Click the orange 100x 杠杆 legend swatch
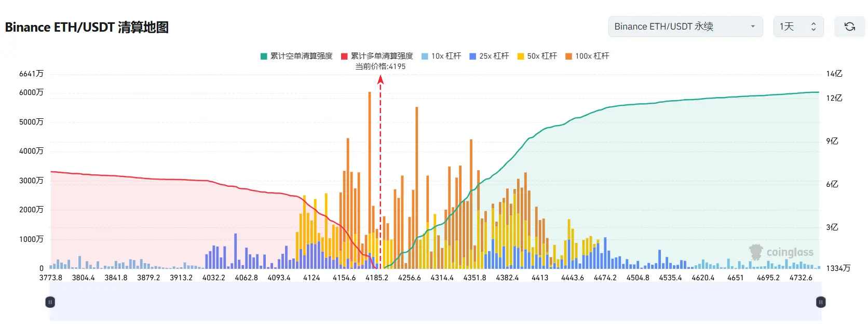 (568, 56)
